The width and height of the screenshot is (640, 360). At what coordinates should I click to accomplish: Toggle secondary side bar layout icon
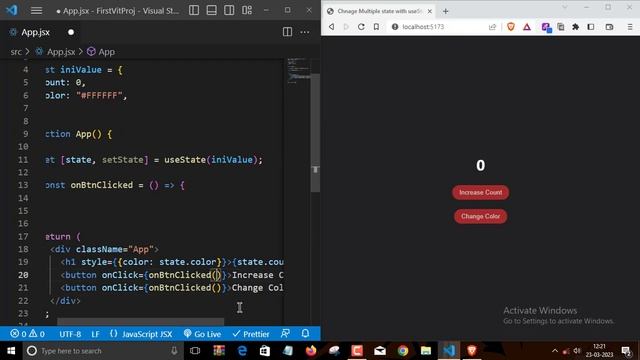click(229, 11)
